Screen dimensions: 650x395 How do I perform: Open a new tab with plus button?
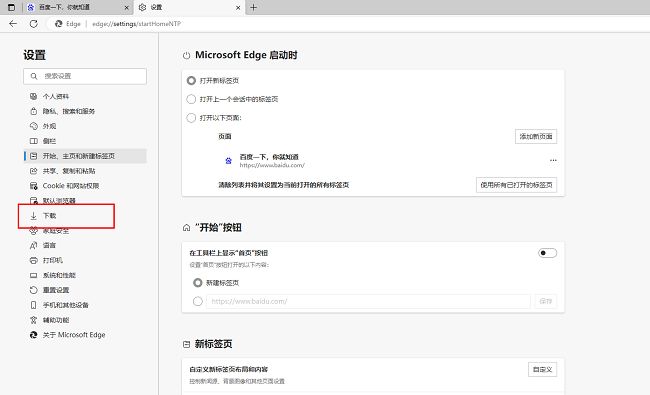click(x=254, y=7)
